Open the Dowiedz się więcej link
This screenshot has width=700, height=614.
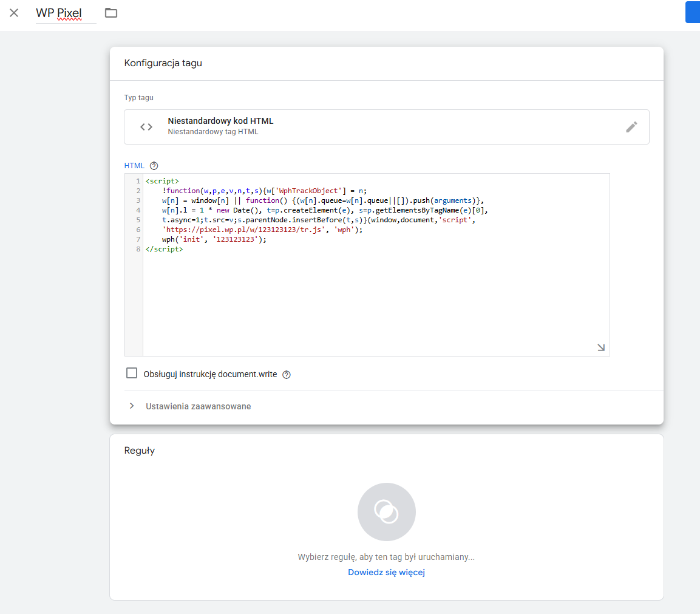click(387, 572)
